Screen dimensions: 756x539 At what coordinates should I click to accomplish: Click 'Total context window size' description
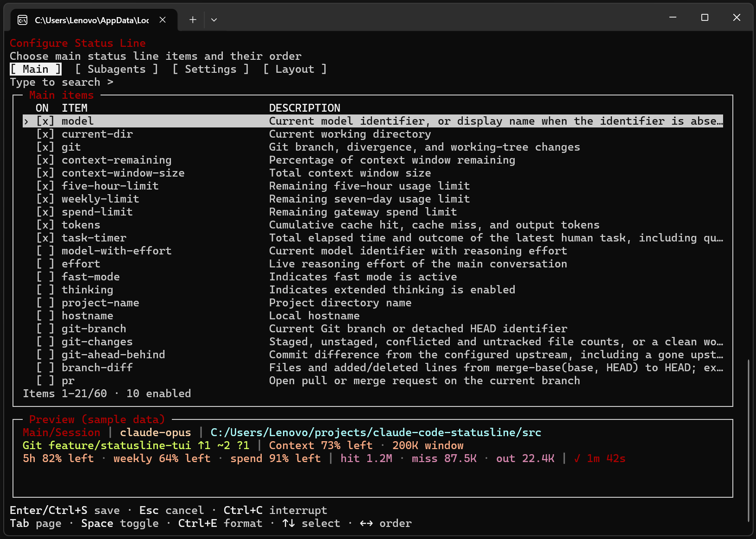(x=350, y=173)
